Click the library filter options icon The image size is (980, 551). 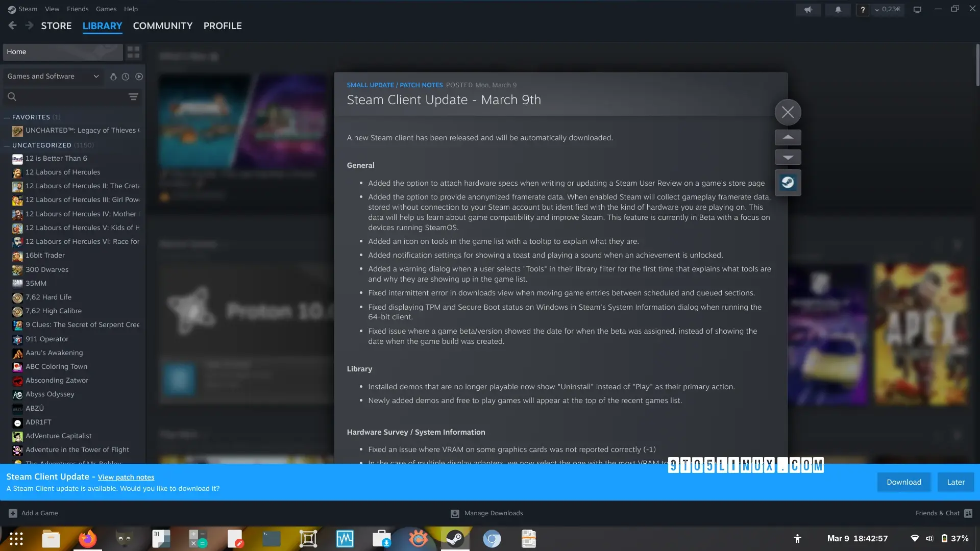click(x=133, y=97)
